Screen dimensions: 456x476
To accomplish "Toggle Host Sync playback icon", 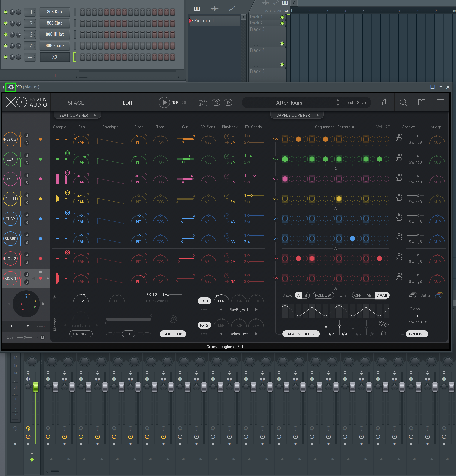I will [228, 102].
